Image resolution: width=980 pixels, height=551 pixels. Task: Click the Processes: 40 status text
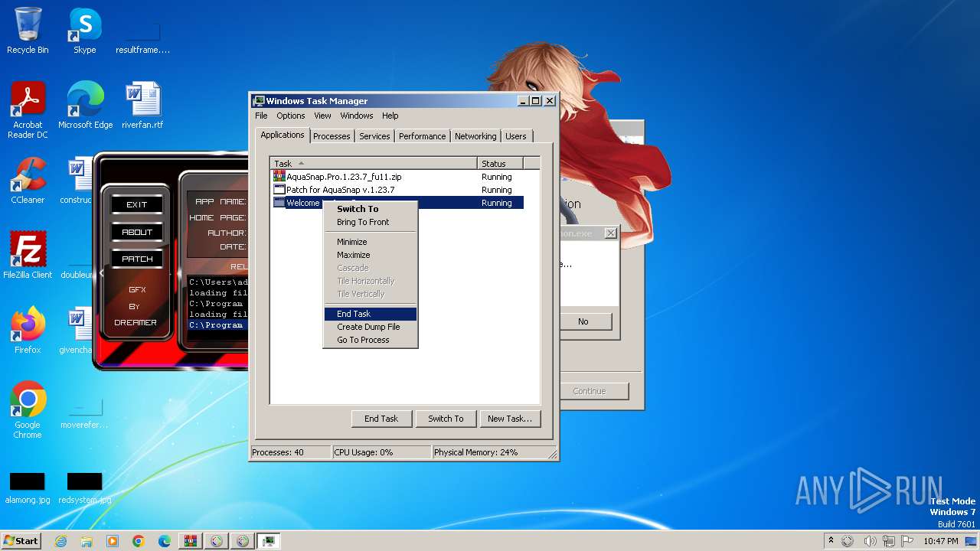278,452
